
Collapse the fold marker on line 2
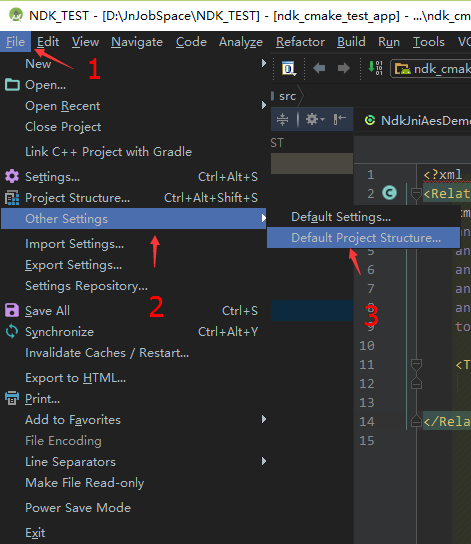(x=416, y=193)
